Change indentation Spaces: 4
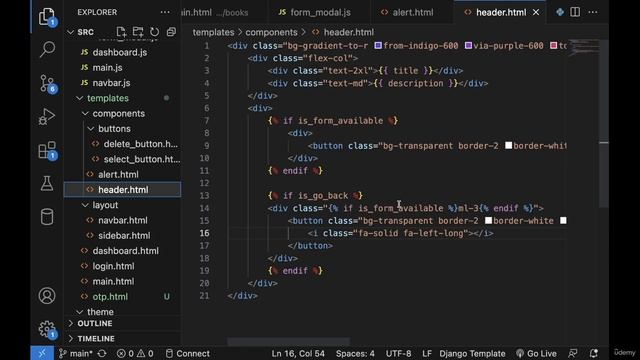This screenshot has width=640, height=360. click(355, 353)
